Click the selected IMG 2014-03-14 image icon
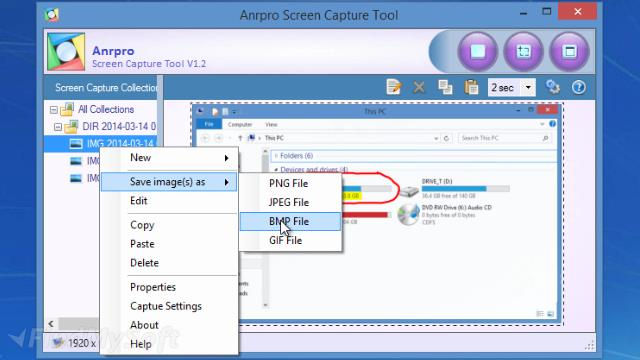The width and height of the screenshot is (640, 360). (x=76, y=144)
